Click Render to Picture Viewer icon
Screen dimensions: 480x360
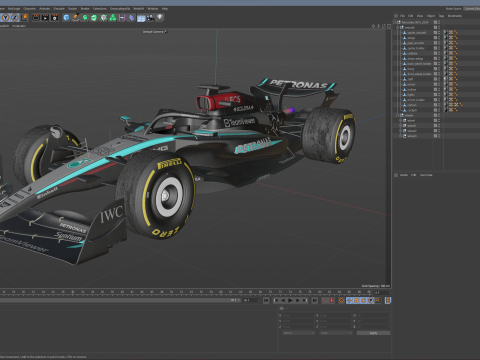pyautogui.click(x=45, y=17)
